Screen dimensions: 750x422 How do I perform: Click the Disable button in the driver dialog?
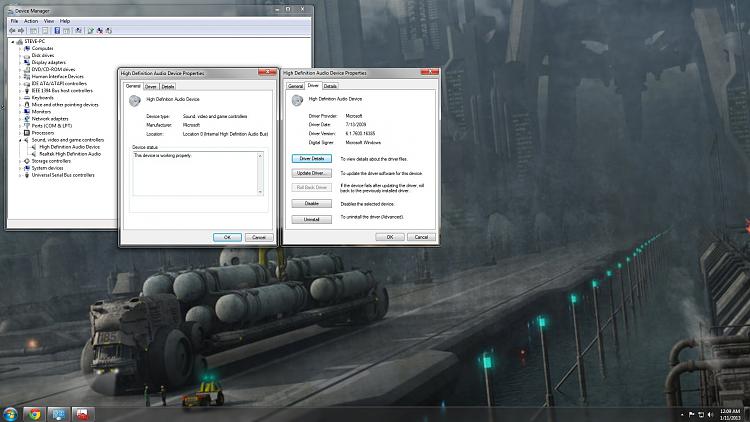311,204
